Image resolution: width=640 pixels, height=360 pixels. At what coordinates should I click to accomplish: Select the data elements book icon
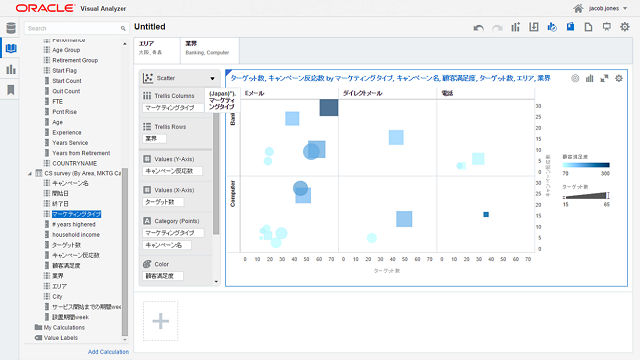click(11, 49)
